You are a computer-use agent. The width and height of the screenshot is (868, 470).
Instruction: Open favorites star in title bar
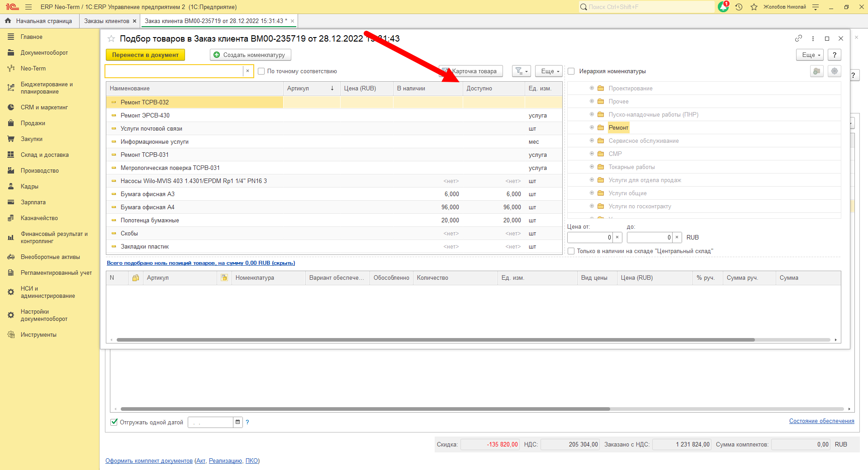754,7
